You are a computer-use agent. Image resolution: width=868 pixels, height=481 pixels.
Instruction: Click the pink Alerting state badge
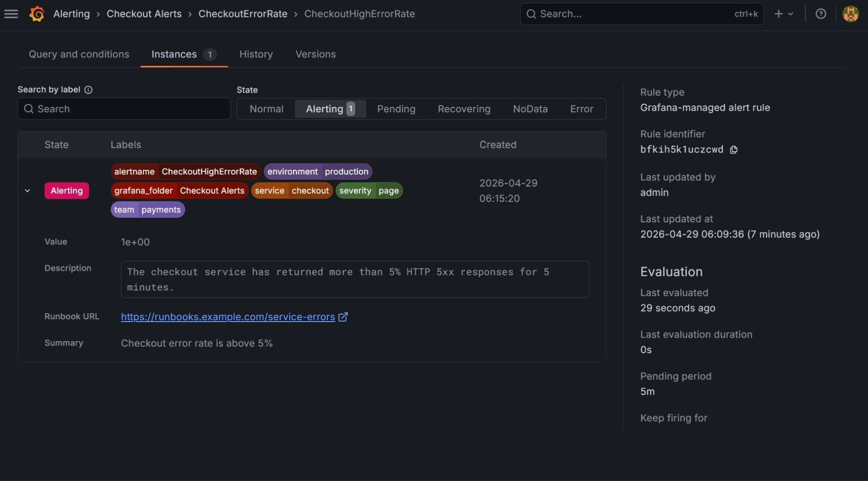pyautogui.click(x=66, y=191)
